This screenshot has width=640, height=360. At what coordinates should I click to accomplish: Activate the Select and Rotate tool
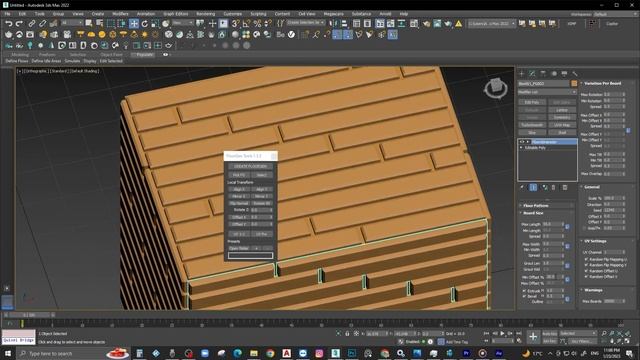tap(144, 24)
